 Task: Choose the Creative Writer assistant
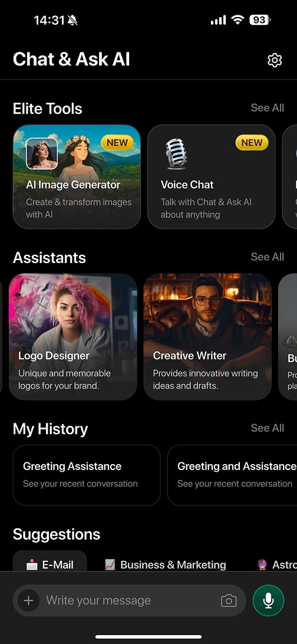click(207, 337)
